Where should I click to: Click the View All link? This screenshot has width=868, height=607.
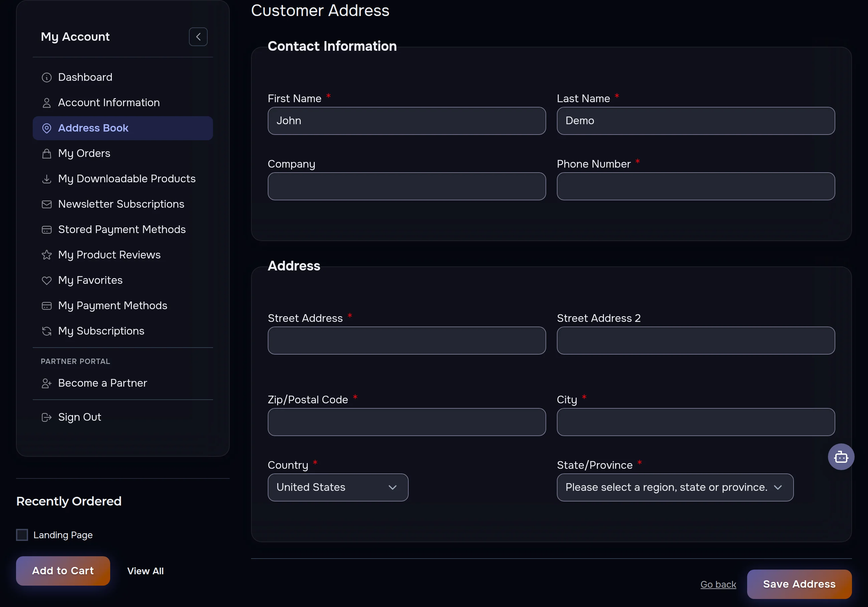pos(145,571)
